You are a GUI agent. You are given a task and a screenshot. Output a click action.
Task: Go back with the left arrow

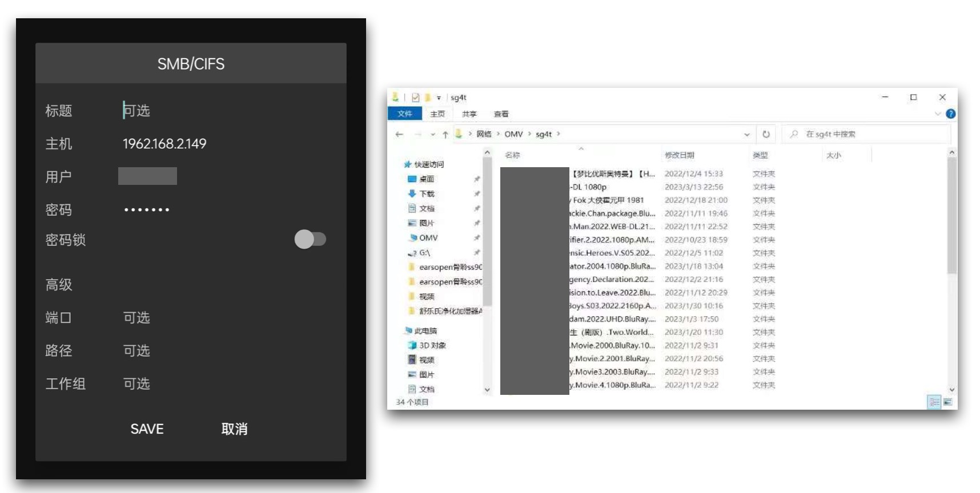click(399, 134)
